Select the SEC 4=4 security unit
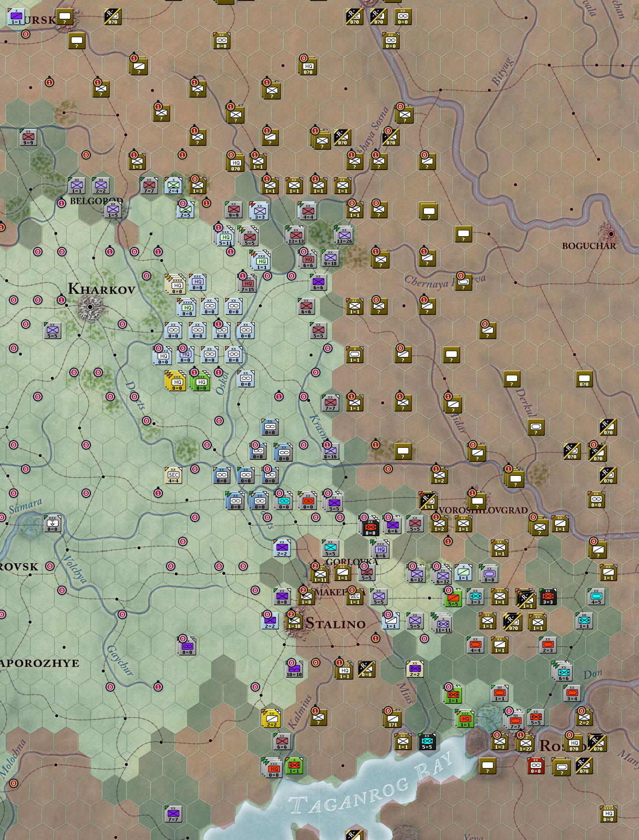 pyautogui.click(x=174, y=475)
